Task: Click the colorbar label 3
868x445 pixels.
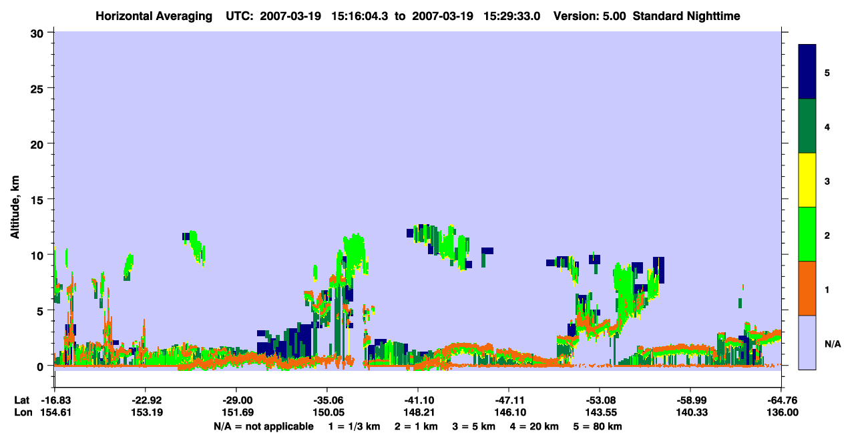Action: click(x=827, y=180)
